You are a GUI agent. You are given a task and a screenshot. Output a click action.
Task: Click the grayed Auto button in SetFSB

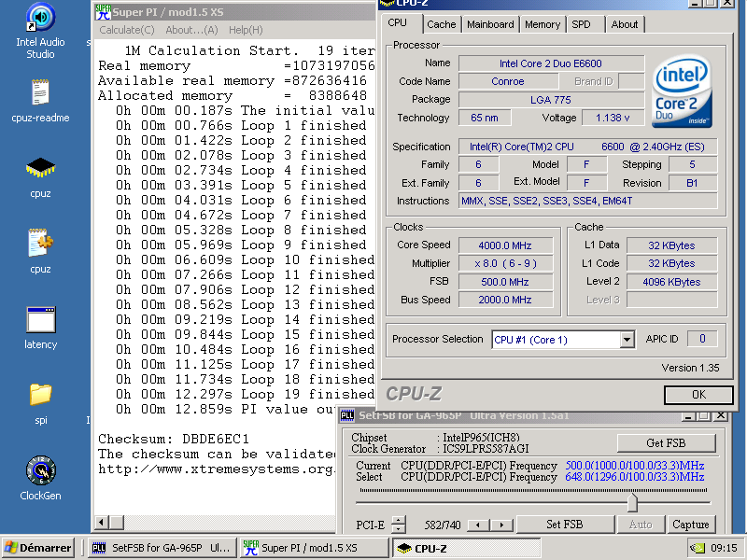point(641,525)
